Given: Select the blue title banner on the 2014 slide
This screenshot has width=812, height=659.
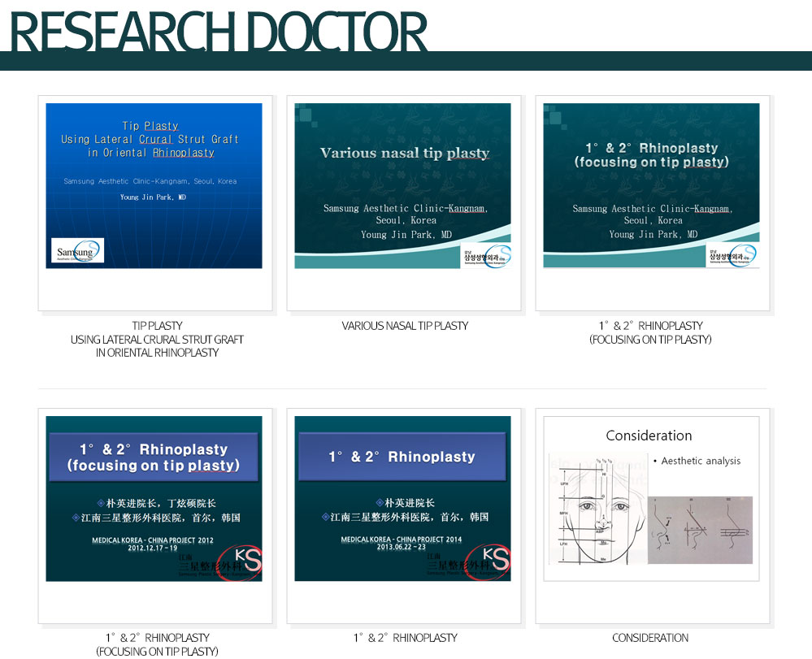Looking at the screenshot, I should (402, 457).
